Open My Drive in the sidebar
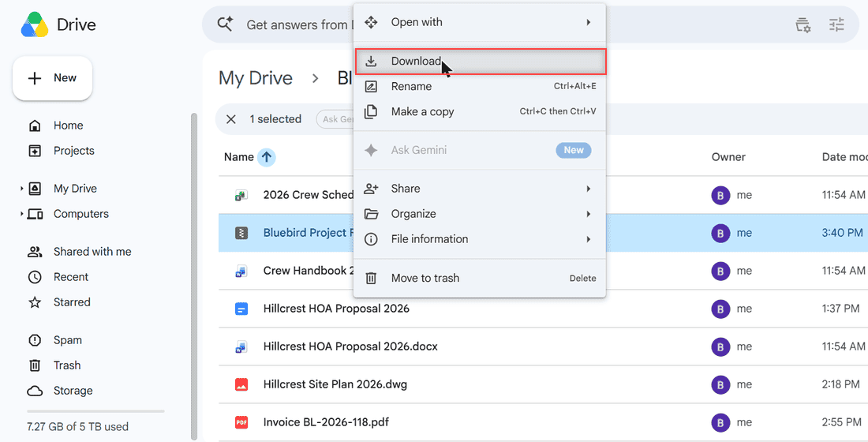 pos(75,189)
